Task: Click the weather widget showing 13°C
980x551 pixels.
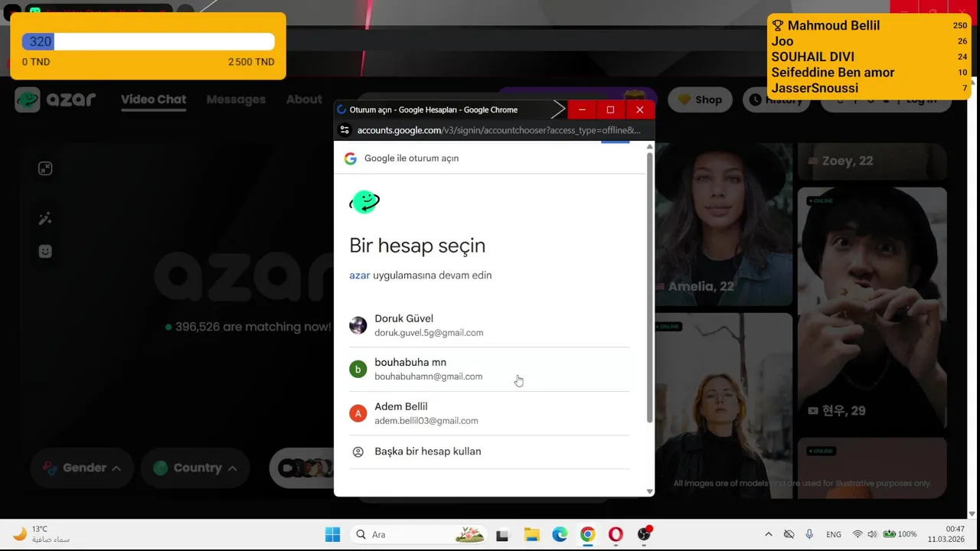Action: pos(41,534)
